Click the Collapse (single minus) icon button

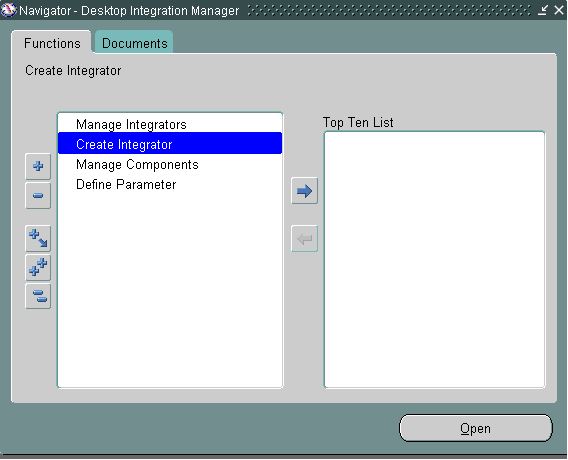38,196
